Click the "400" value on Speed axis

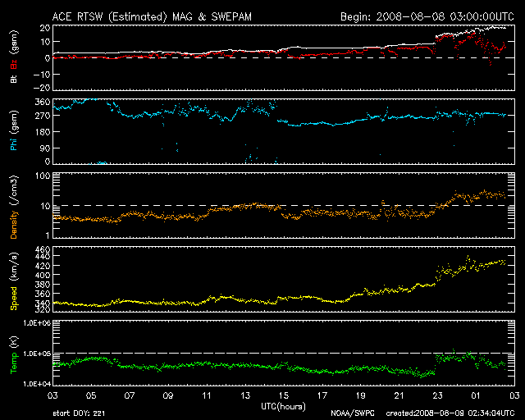pos(43,276)
